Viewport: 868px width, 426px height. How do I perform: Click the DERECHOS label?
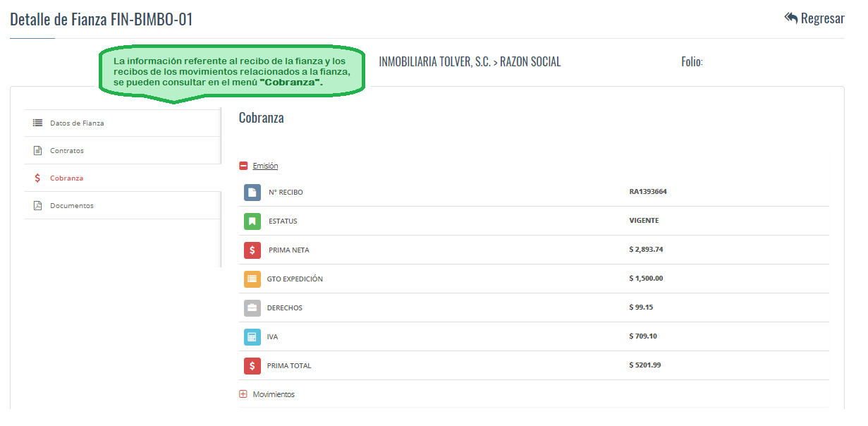pyautogui.click(x=284, y=308)
